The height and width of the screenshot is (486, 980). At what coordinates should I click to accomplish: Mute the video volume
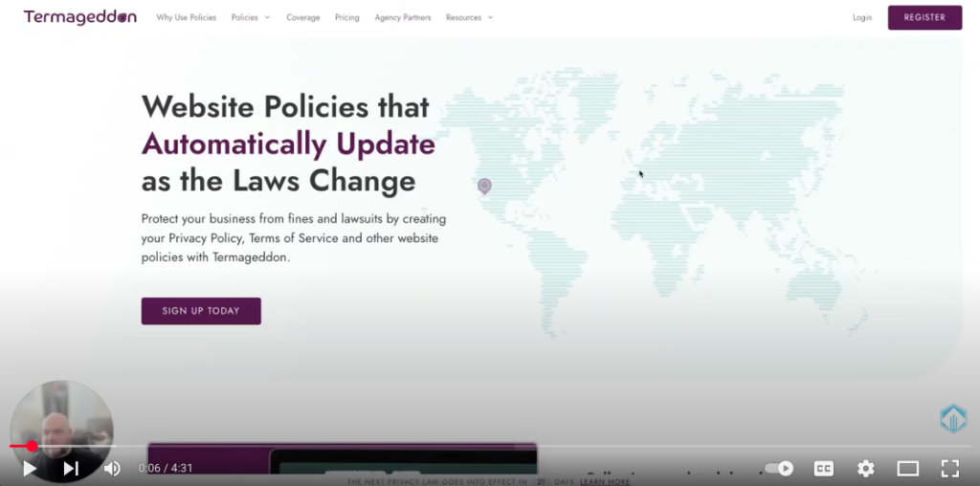[x=112, y=469]
